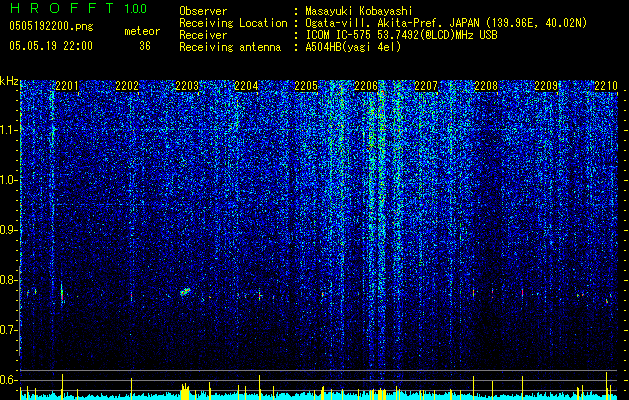Click the 2202 time marker

click(x=127, y=86)
